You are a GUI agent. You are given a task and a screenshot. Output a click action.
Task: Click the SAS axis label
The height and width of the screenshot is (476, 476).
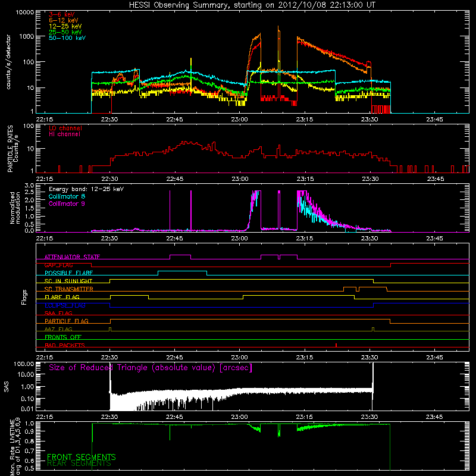(7, 387)
